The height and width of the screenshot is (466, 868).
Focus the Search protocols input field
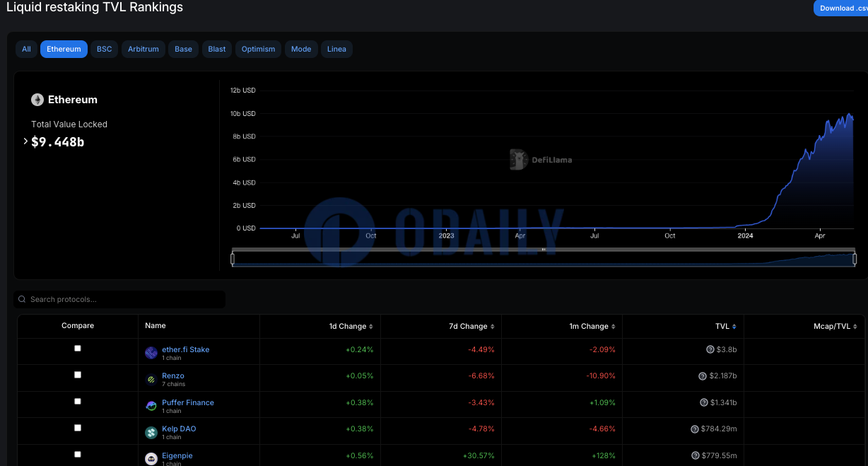point(119,300)
